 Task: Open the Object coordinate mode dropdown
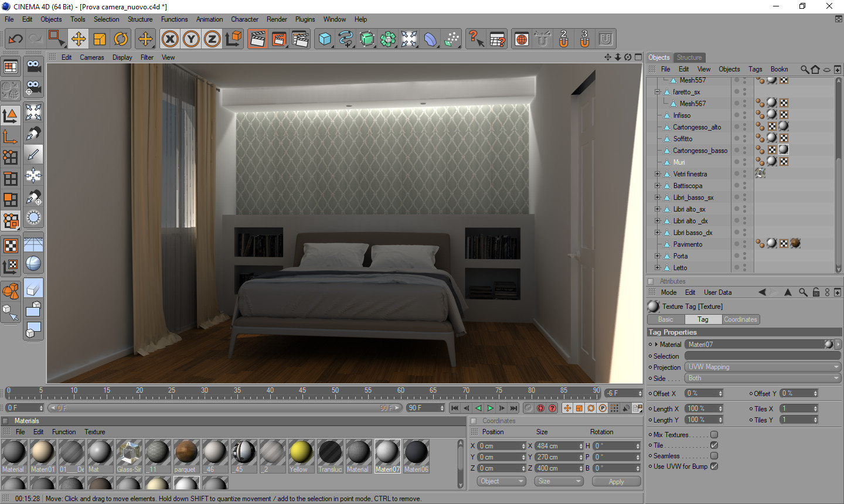tap(502, 481)
